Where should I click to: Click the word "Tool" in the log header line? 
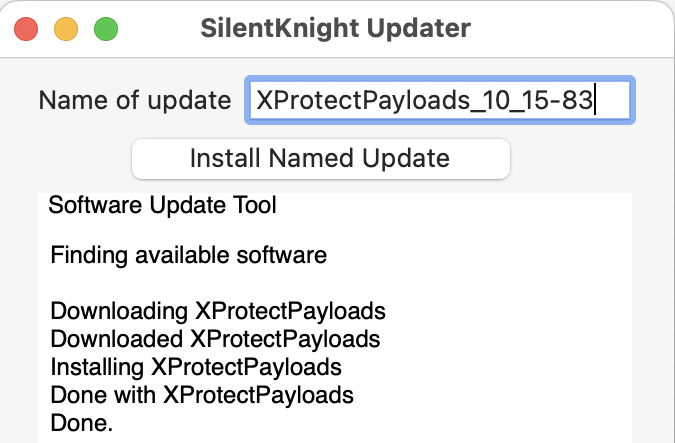click(x=256, y=206)
